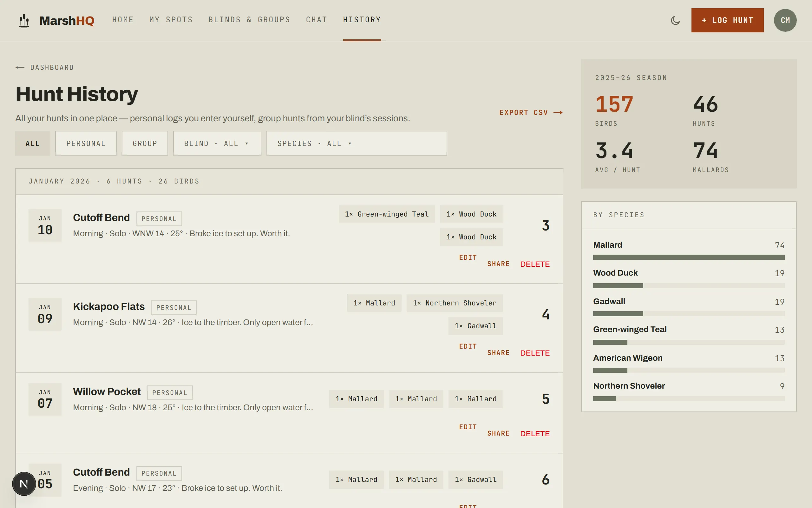Click the Northern Shoveler chip on Kickapoo Flats
Image resolution: width=812 pixels, height=508 pixels.
454,303
